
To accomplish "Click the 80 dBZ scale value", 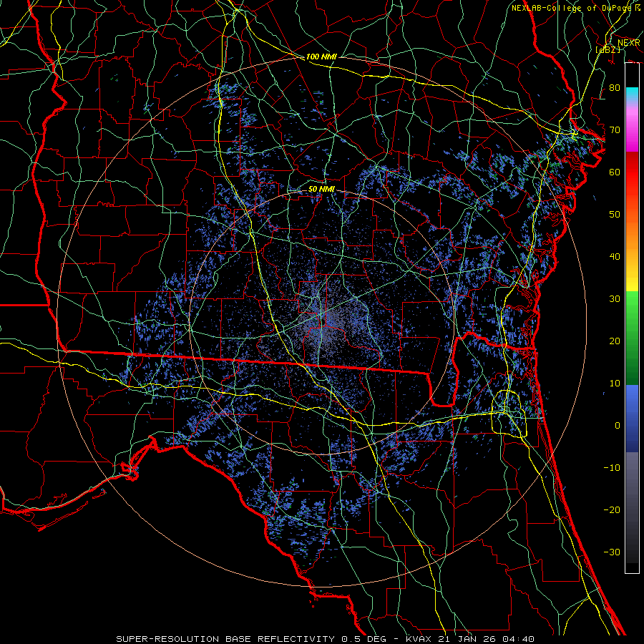I will (x=615, y=87).
